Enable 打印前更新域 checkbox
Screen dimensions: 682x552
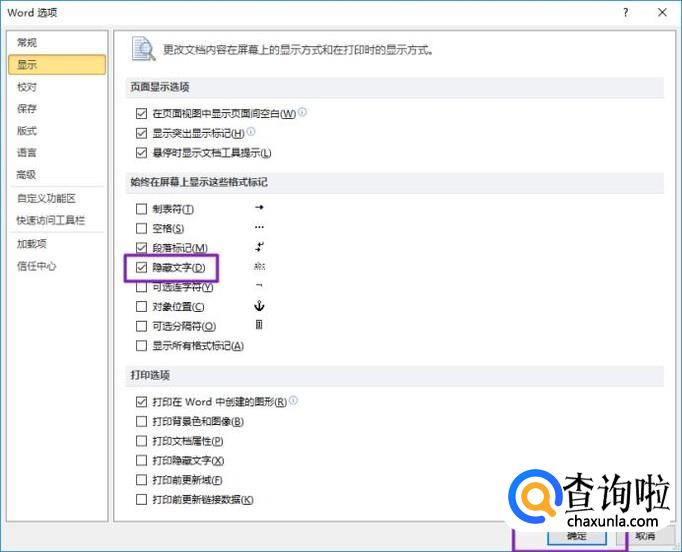pyautogui.click(x=141, y=480)
